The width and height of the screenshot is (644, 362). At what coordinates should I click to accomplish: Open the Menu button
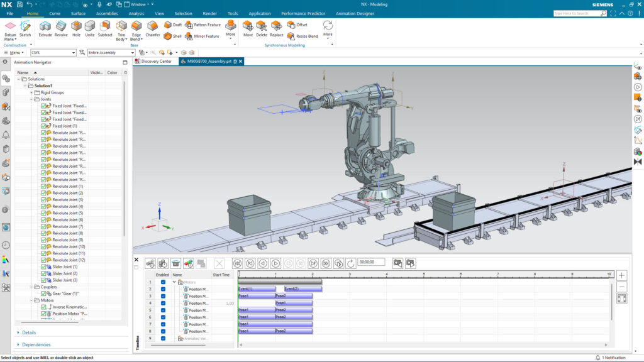pos(14,53)
